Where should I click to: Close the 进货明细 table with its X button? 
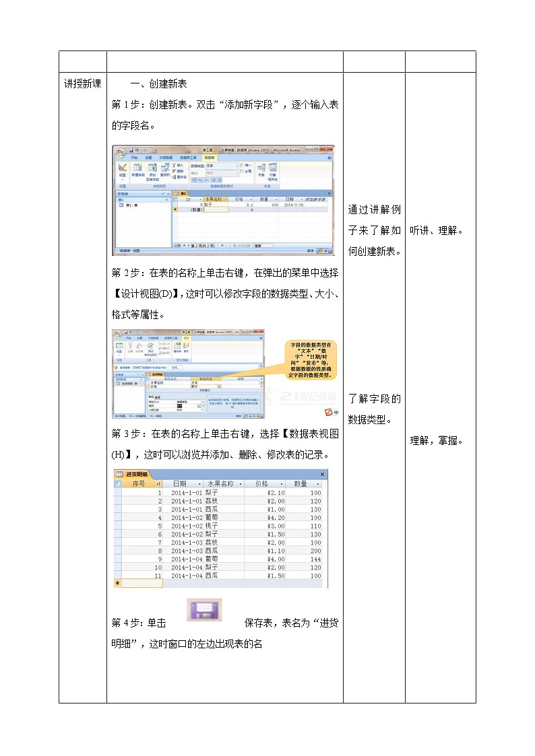point(322,475)
